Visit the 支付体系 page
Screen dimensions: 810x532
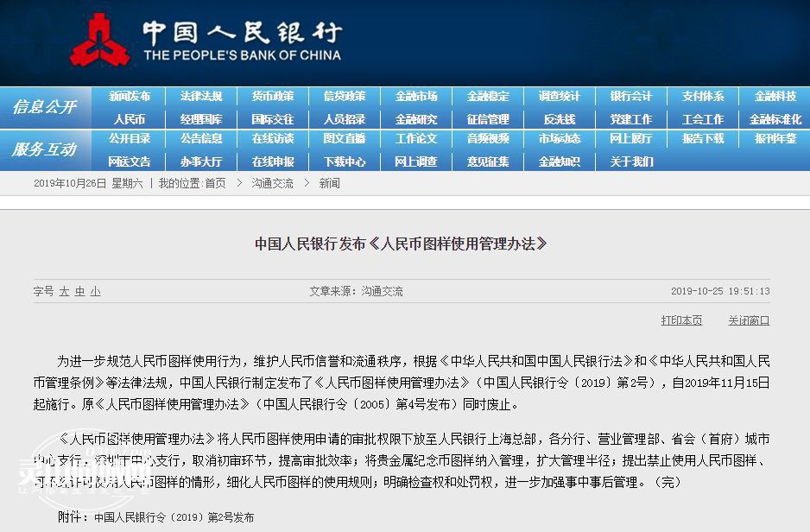[703, 96]
